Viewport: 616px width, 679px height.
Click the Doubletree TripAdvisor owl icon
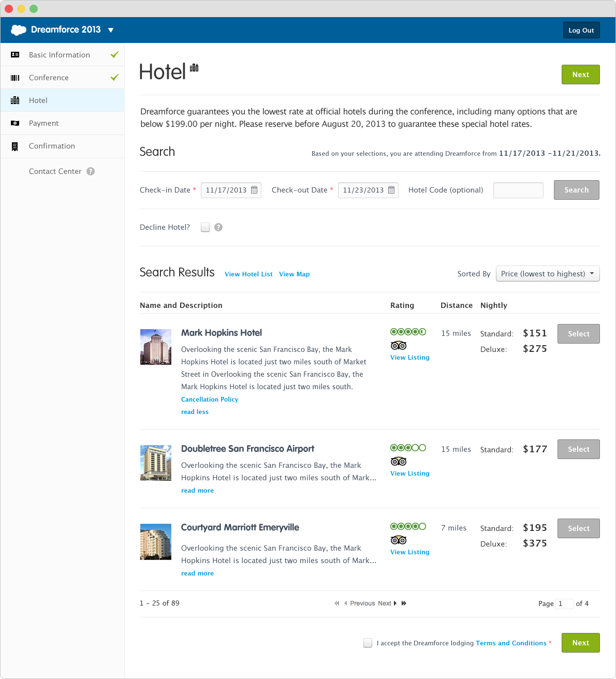399,461
